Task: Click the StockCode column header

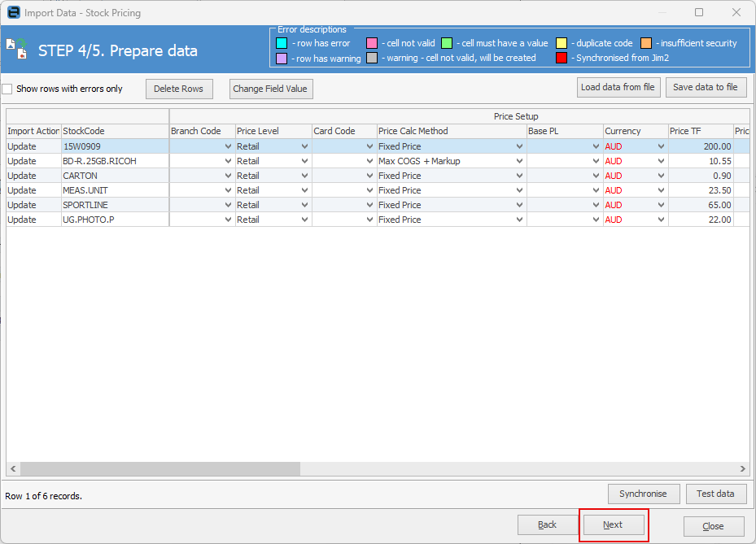Action: (x=114, y=131)
